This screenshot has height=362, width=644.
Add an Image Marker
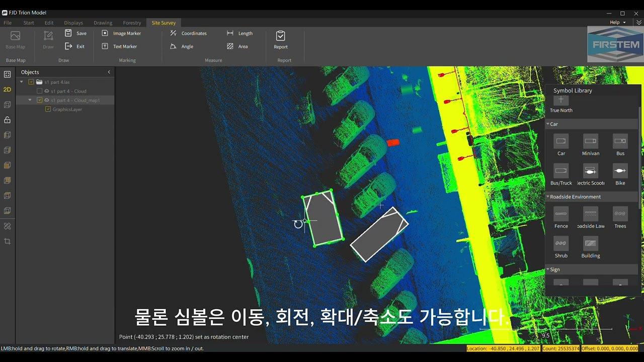pyautogui.click(x=121, y=33)
